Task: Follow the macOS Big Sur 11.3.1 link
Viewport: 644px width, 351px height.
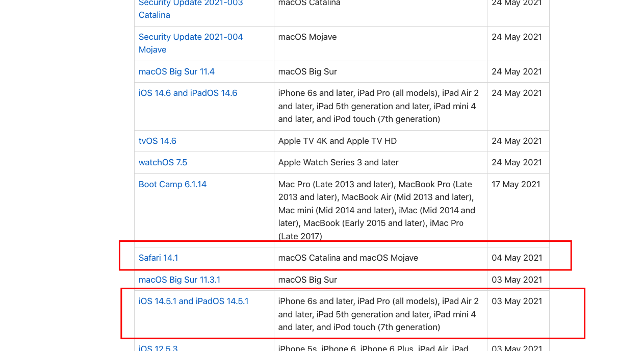Action: [179, 280]
